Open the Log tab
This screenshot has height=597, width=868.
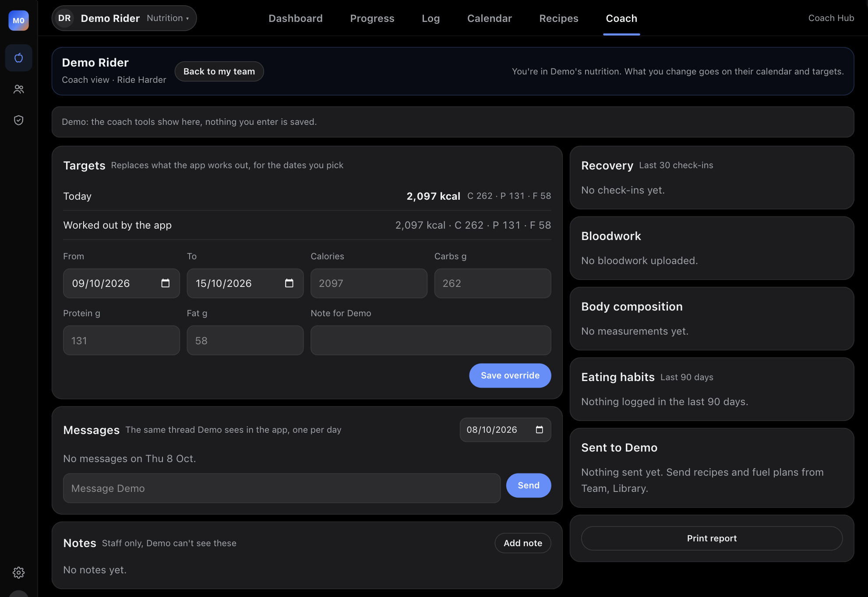tap(430, 18)
